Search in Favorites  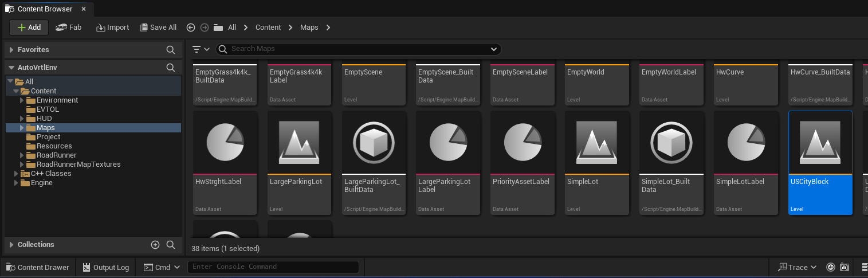click(170, 50)
